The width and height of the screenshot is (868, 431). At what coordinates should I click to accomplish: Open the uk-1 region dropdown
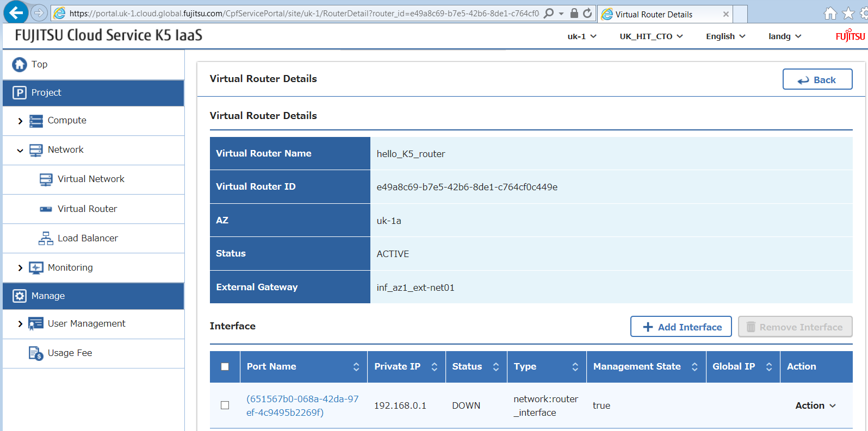[582, 36]
